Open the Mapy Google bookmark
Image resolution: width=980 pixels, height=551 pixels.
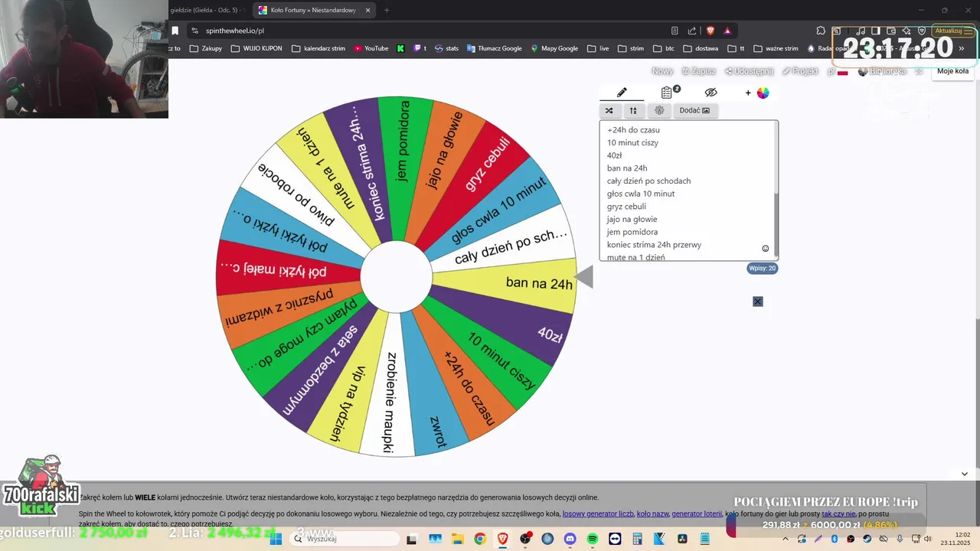pos(554,48)
